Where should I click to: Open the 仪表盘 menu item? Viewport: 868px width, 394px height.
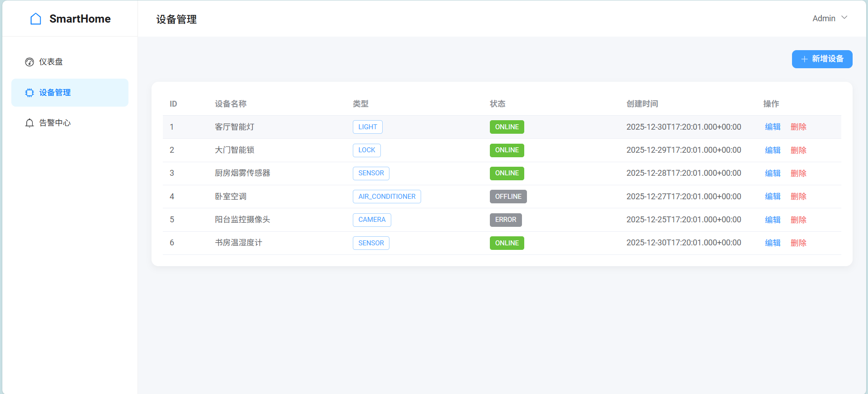(51, 62)
